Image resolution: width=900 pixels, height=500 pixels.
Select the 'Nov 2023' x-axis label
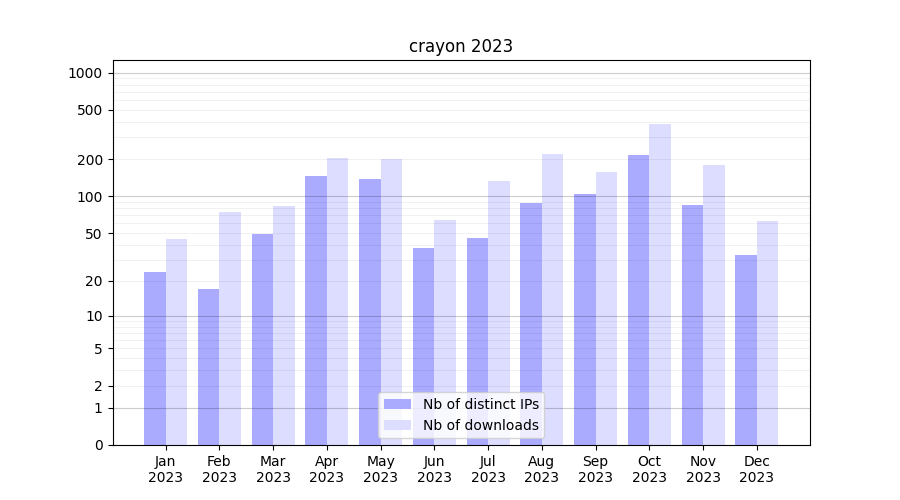pos(703,469)
